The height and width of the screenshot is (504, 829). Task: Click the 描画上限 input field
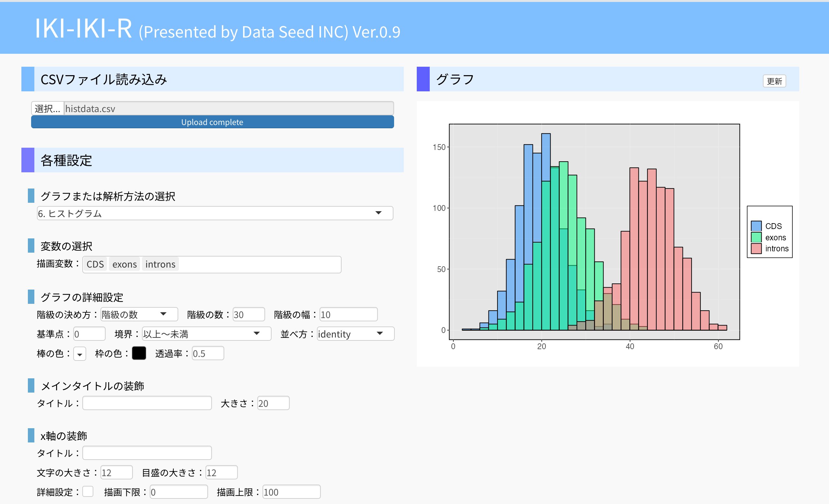[x=291, y=492]
